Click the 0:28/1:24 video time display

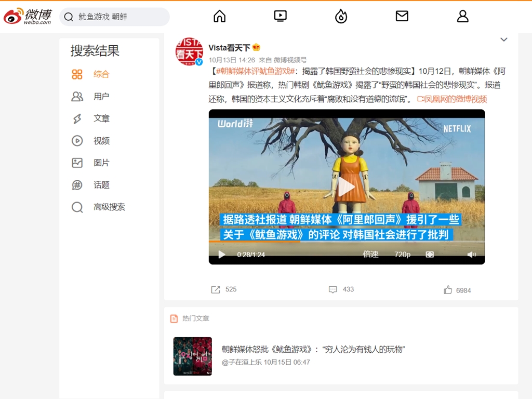251,255
